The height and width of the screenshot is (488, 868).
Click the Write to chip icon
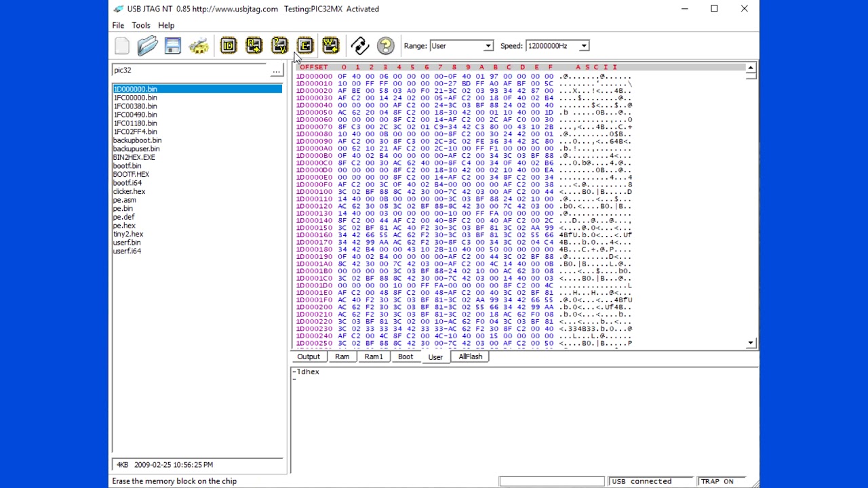point(330,46)
